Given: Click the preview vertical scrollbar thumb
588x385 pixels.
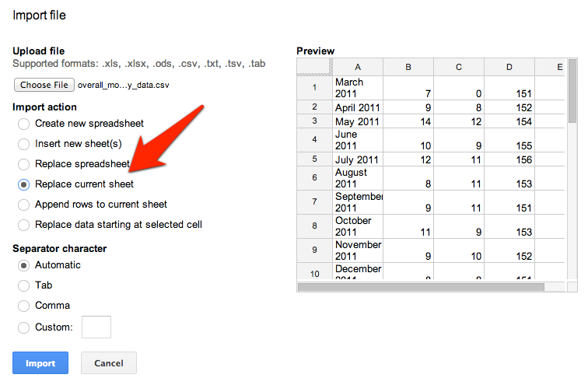Looking at the screenshot, I should [572, 91].
